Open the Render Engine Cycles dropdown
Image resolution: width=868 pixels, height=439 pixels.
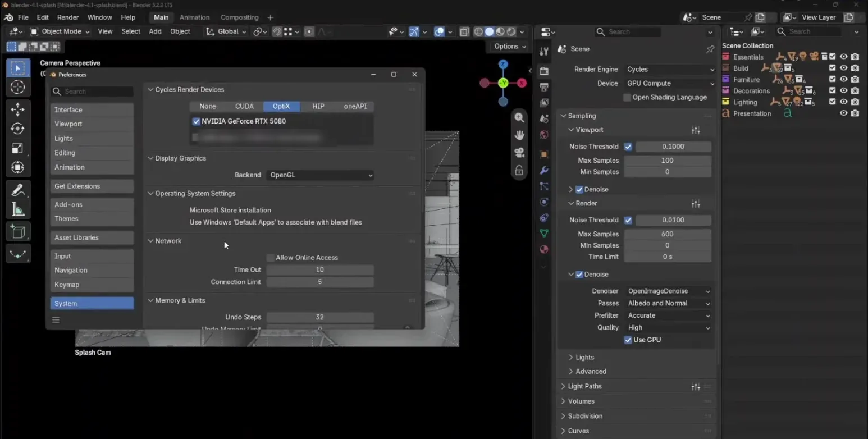click(x=670, y=70)
